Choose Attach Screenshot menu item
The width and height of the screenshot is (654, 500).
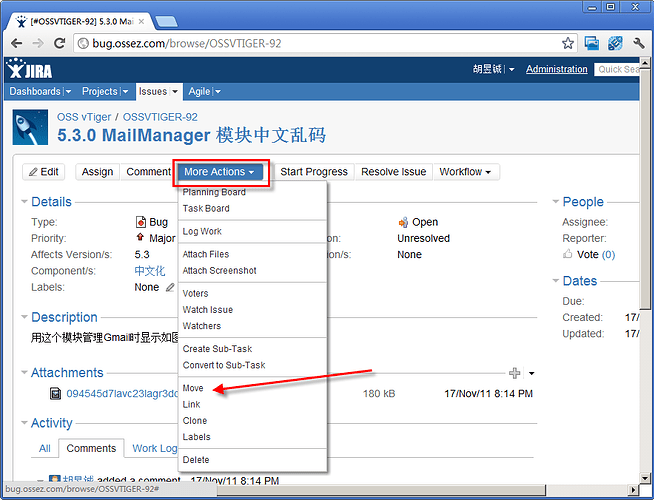click(252, 271)
